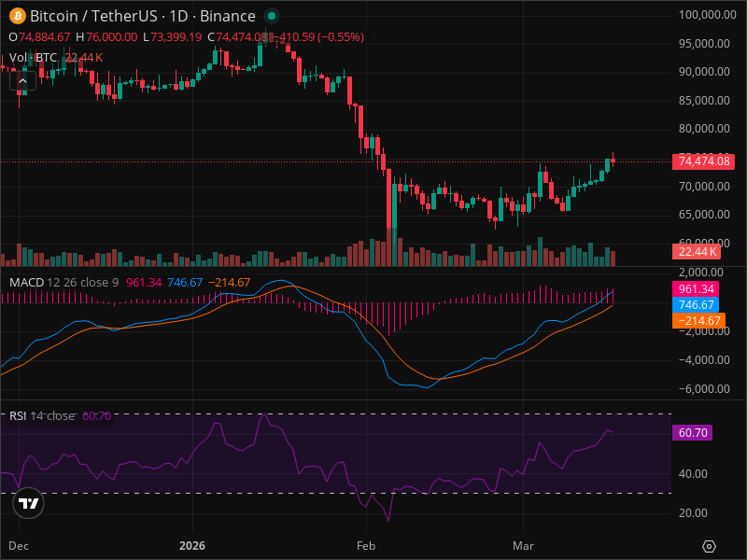Click the H76,000.00 high value
The height and width of the screenshot is (560, 747).
(106, 37)
